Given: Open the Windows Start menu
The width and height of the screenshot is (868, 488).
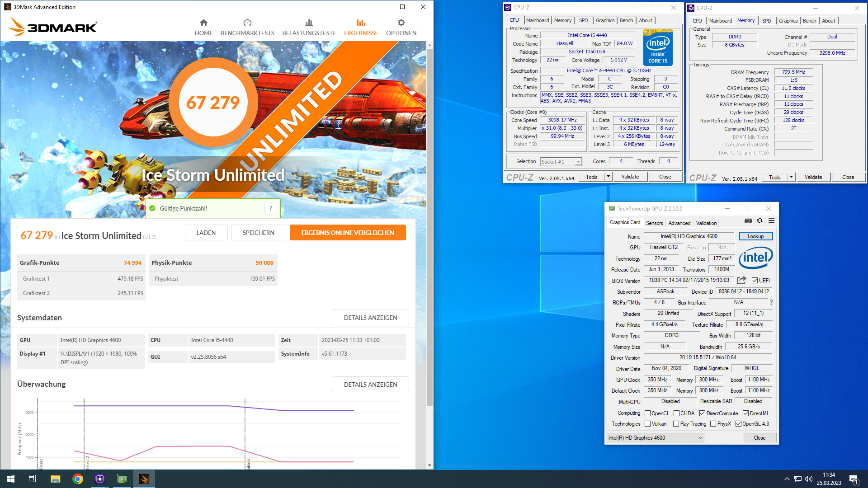Looking at the screenshot, I should 11,479.
